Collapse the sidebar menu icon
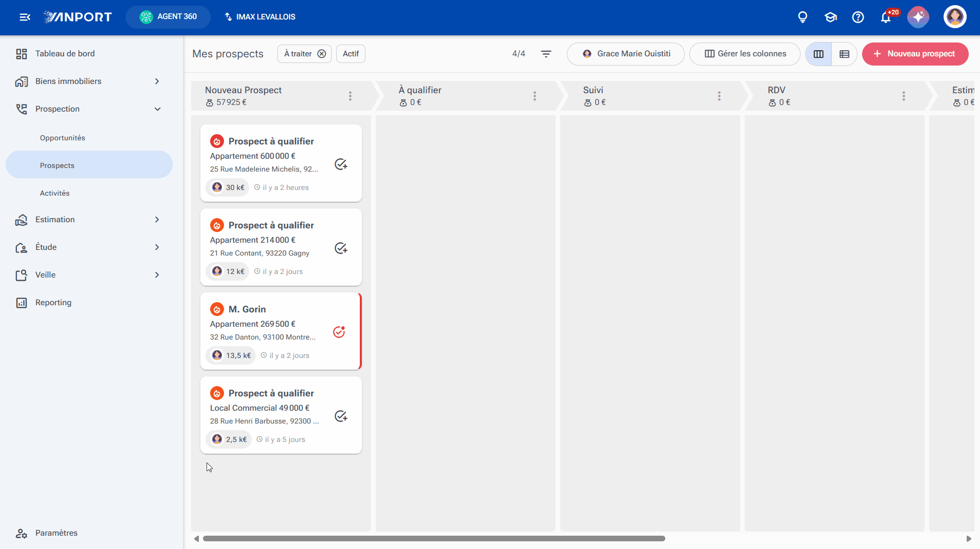 coord(25,17)
